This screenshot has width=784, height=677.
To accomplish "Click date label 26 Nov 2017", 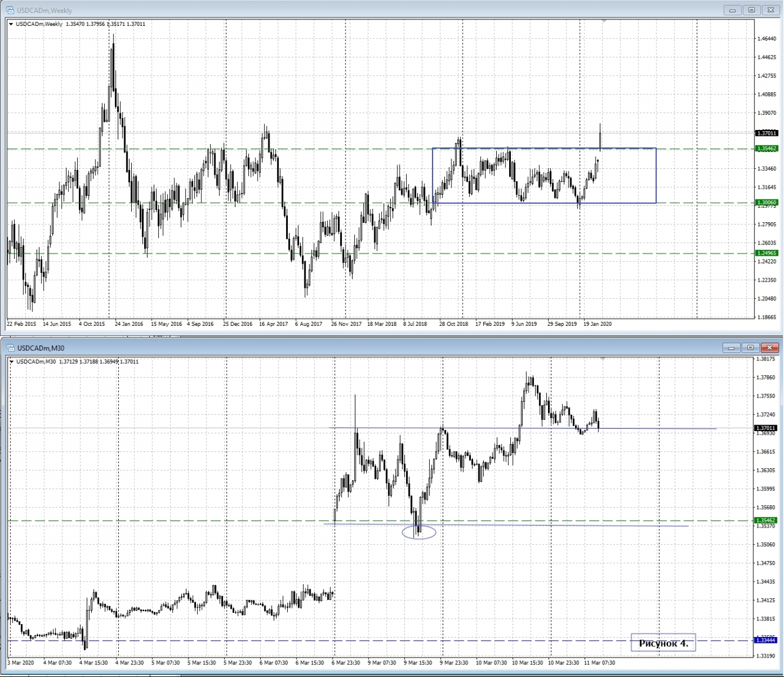I will click(x=346, y=324).
